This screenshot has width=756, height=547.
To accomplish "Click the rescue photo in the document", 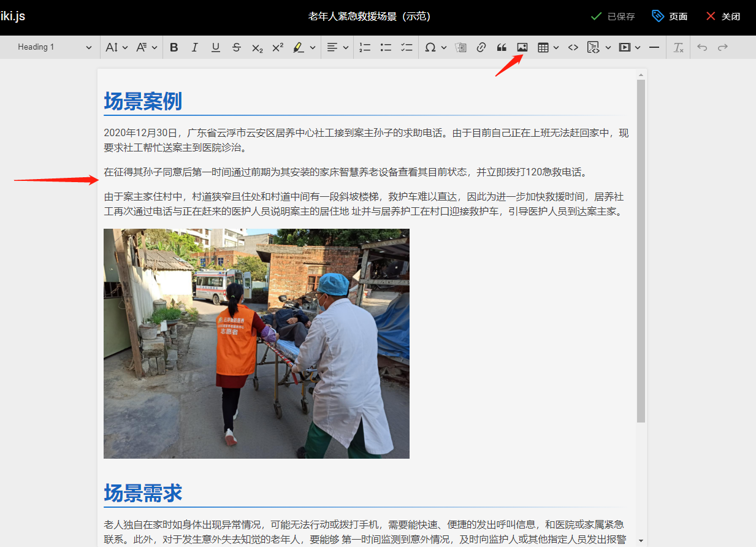I will pos(256,343).
